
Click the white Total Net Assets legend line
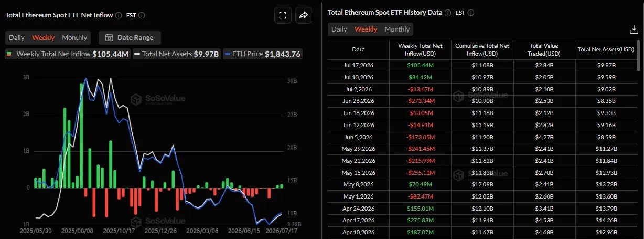pos(137,54)
